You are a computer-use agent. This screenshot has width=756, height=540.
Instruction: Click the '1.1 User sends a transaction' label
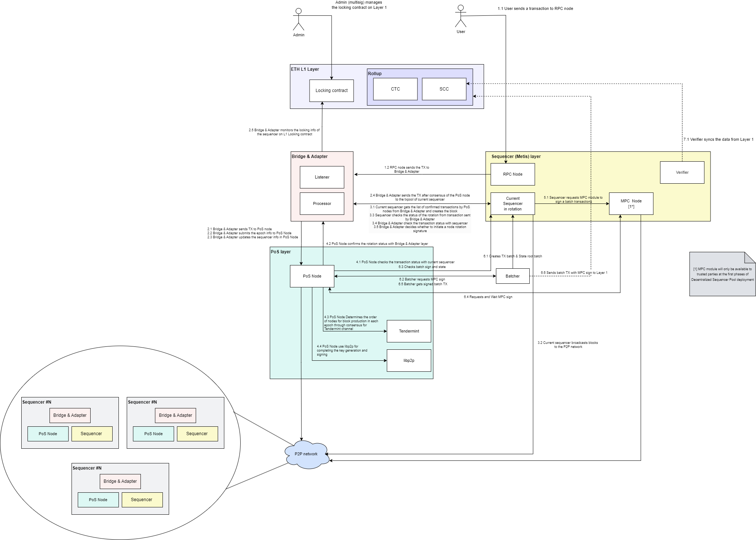535,8
